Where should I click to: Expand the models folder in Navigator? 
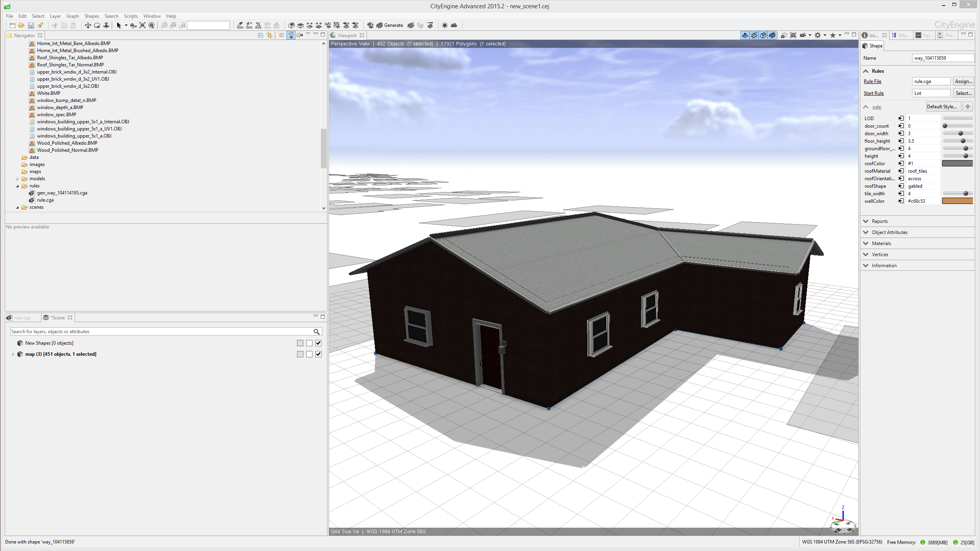pyautogui.click(x=17, y=179)
